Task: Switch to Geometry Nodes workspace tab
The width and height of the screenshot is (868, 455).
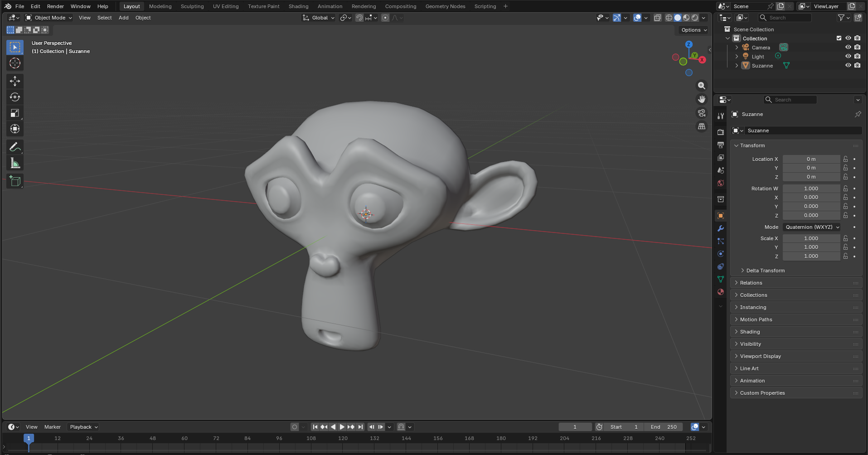Action: pos(445,6)
